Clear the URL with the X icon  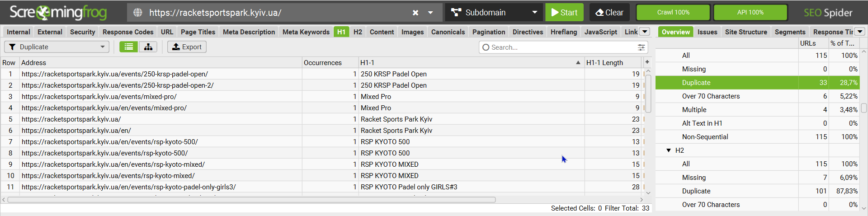pos(415,13)
